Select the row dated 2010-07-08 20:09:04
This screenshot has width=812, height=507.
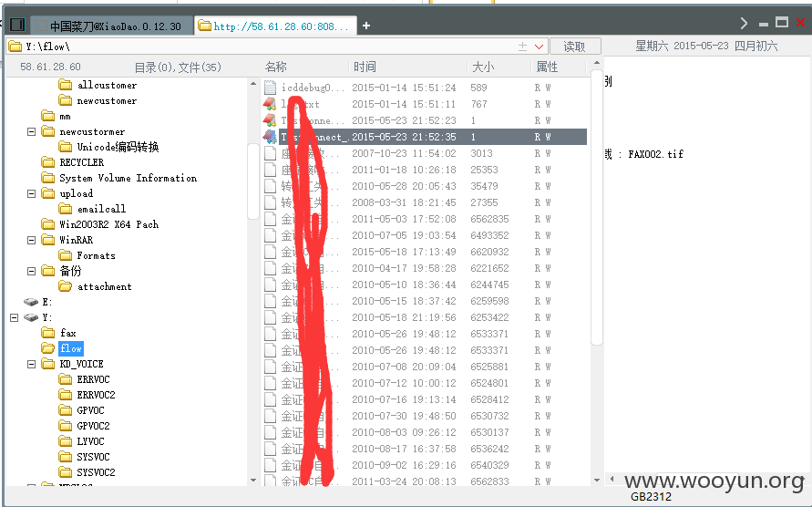click(424, 367)
